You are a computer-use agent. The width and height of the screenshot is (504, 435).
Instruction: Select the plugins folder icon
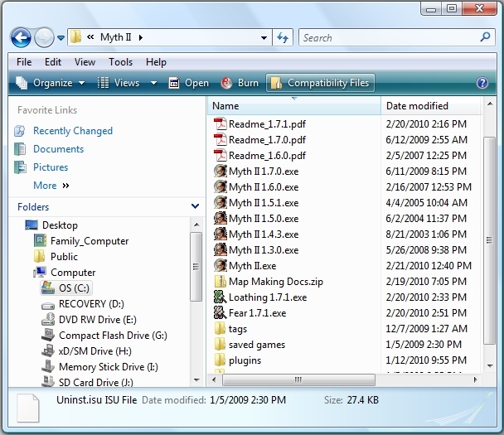[x=220, y=360]
